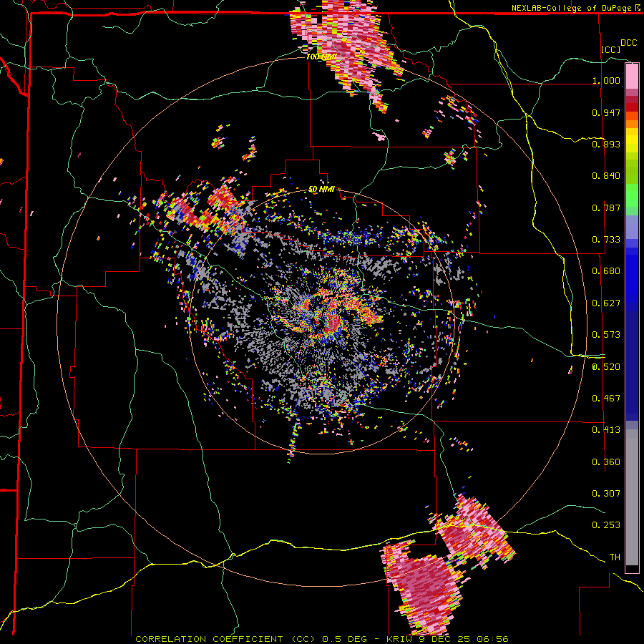Screen dimensions: 644x644
Task: Click the 0.360 scale value
Action: click(x=606, y=462)
